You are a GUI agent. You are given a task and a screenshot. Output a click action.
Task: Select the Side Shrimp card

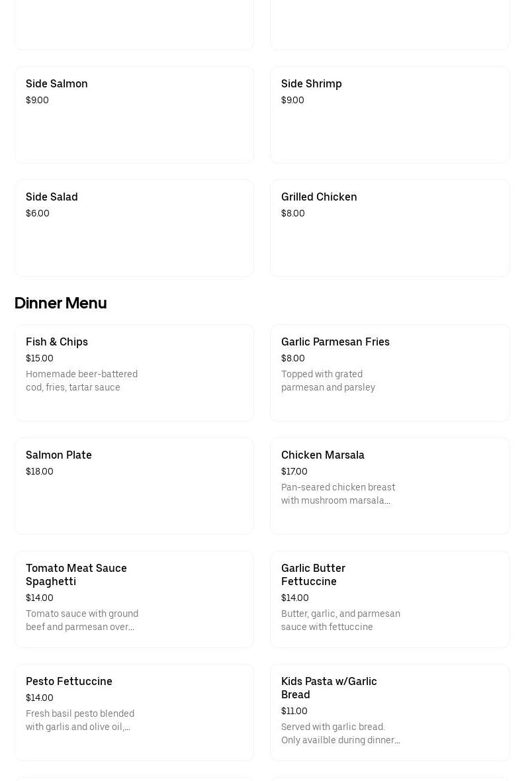click(389, 115)
